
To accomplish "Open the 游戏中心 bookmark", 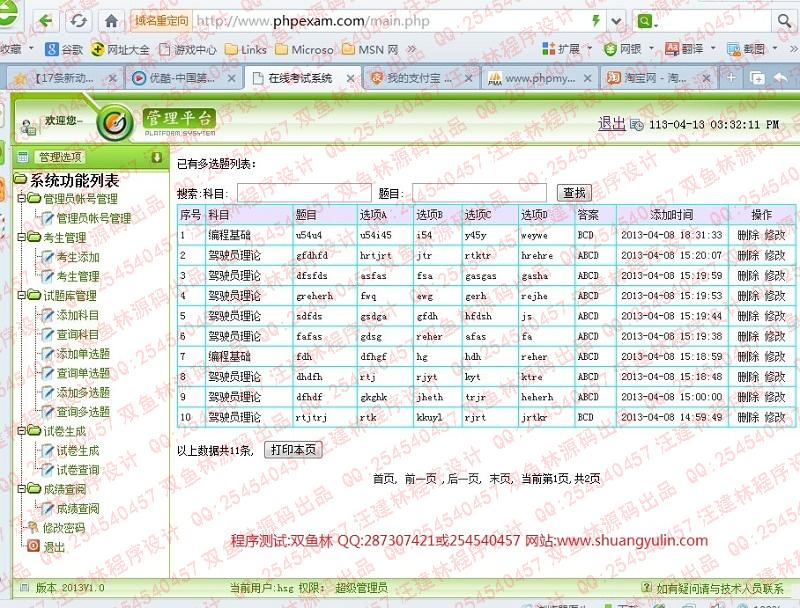I will click(188, 49).
